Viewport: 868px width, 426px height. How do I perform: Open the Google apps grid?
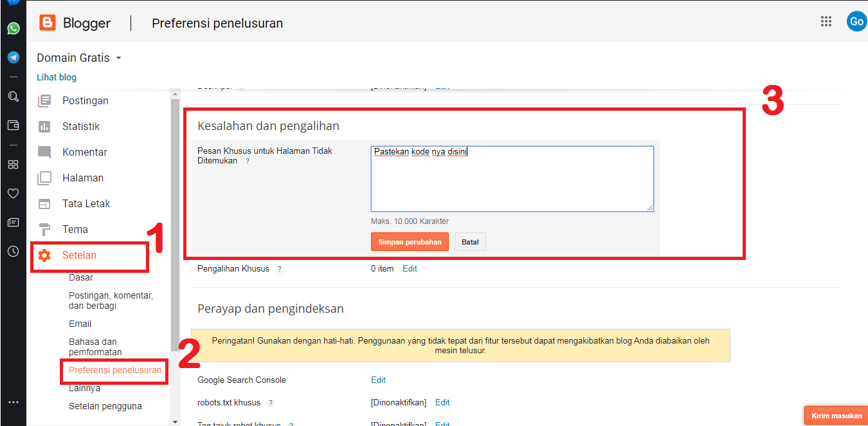pos(826,21)
